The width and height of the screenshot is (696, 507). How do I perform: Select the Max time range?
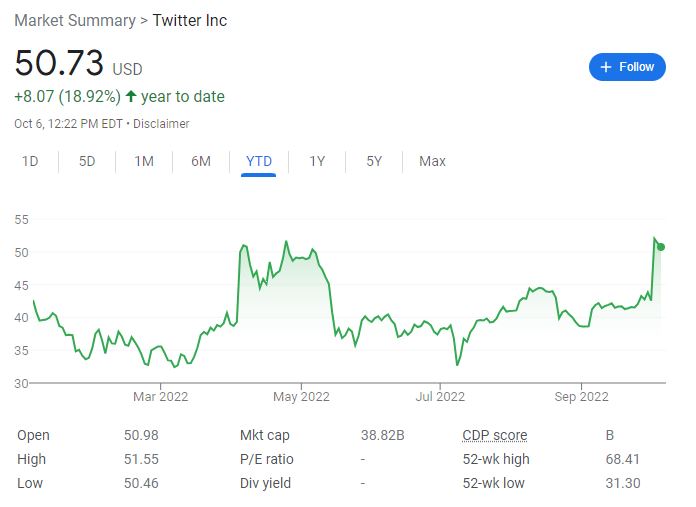tap(432, 161)
